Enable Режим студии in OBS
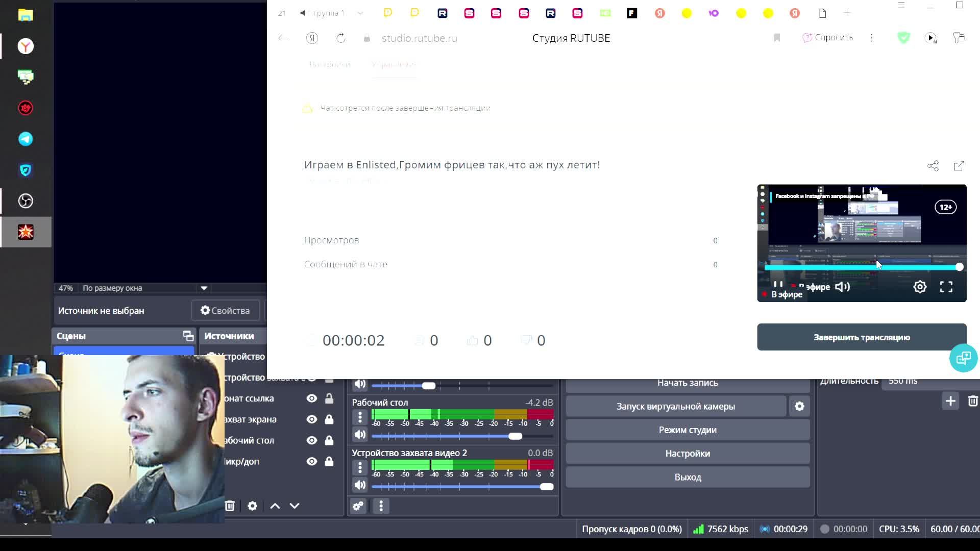Viewport: 980px width, 551px height. point(688,430)
